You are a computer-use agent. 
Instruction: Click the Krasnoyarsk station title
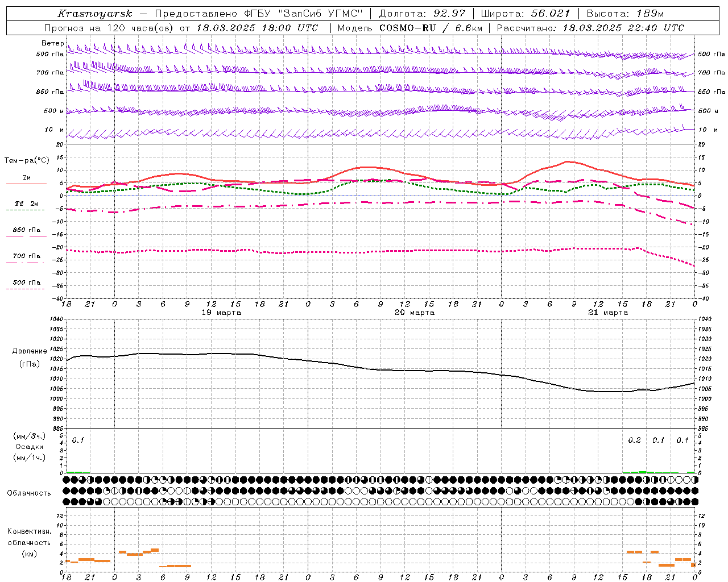[95, 14]
